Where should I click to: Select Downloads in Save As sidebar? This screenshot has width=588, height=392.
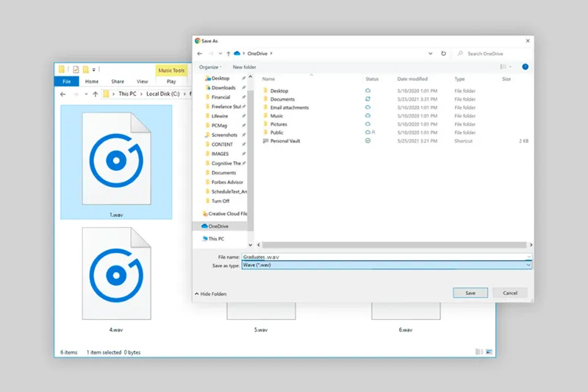click(223, 88)
